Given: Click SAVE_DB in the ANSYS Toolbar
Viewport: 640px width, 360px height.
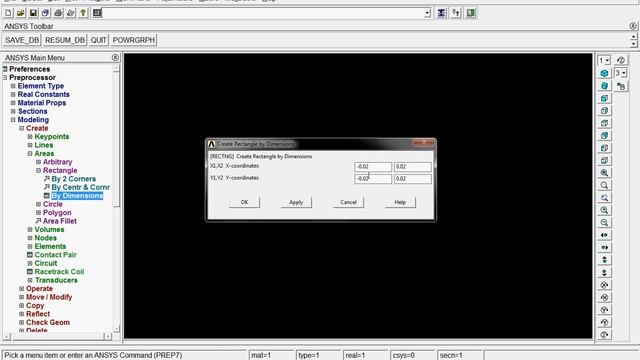Looking at the screenshot, I should point(22,40).
